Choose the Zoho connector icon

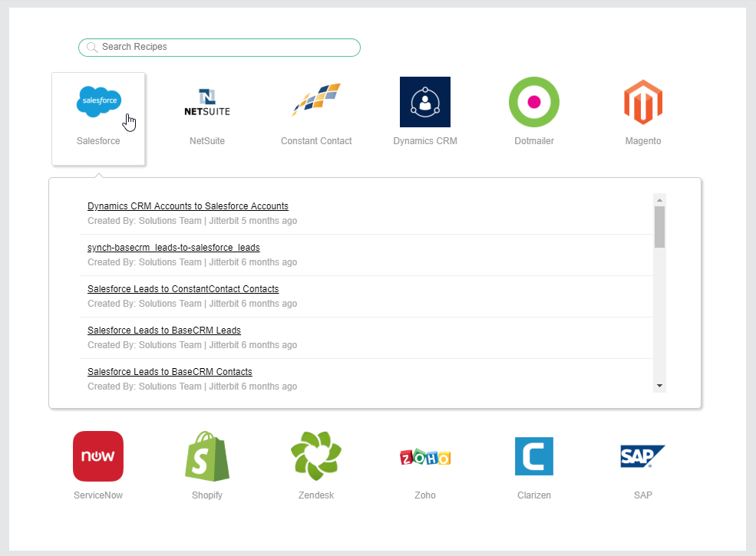coord(425,457)
